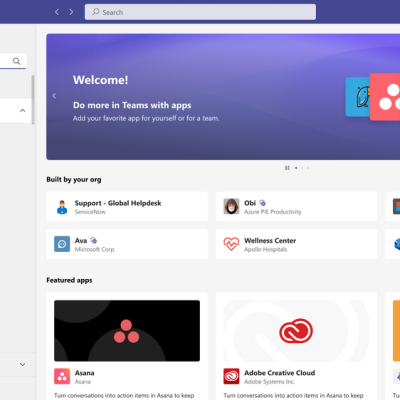
Task: Click the 'Apollo Hospitals' publisher text
Action: point(266,249)
